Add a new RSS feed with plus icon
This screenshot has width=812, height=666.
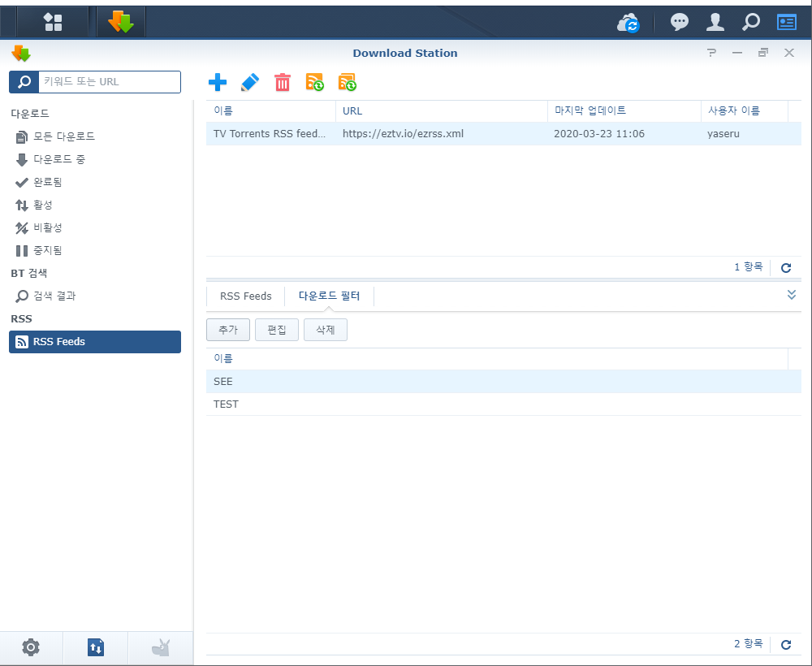coord(218,82)
